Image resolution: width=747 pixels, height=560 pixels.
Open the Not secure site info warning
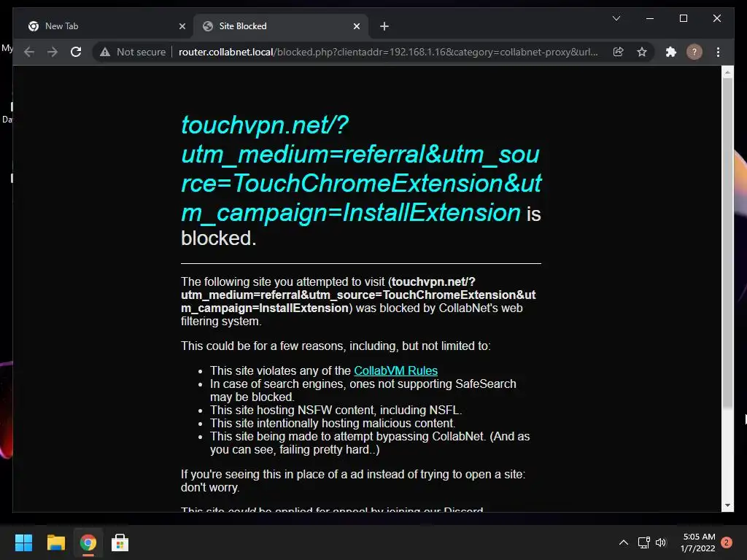133,52
